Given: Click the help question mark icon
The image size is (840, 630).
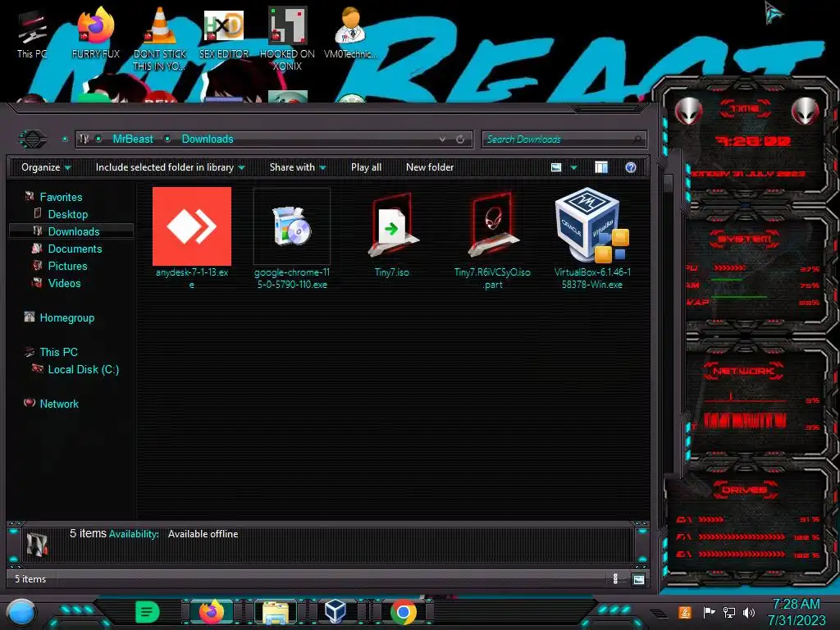Looking at the screenshot, I should [x=631, y=167].
